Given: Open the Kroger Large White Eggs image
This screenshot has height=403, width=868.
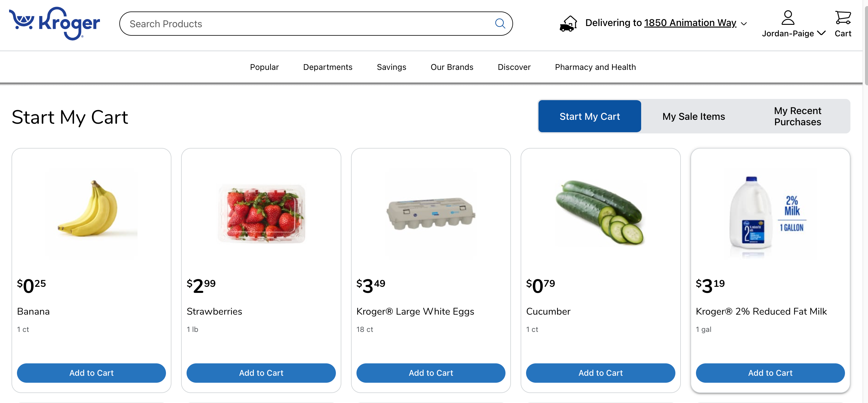Looking at the screenshot, I should tap(431, 214).
